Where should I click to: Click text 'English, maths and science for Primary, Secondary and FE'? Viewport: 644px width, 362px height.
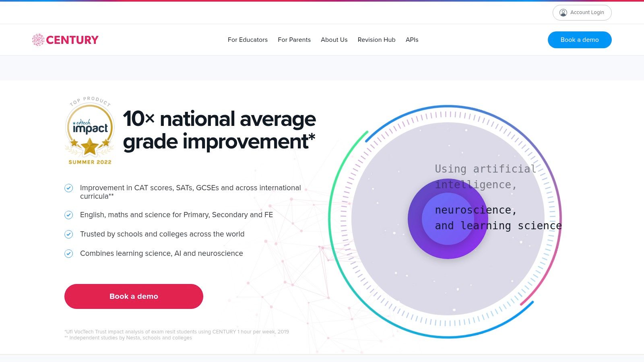[176, 215]
